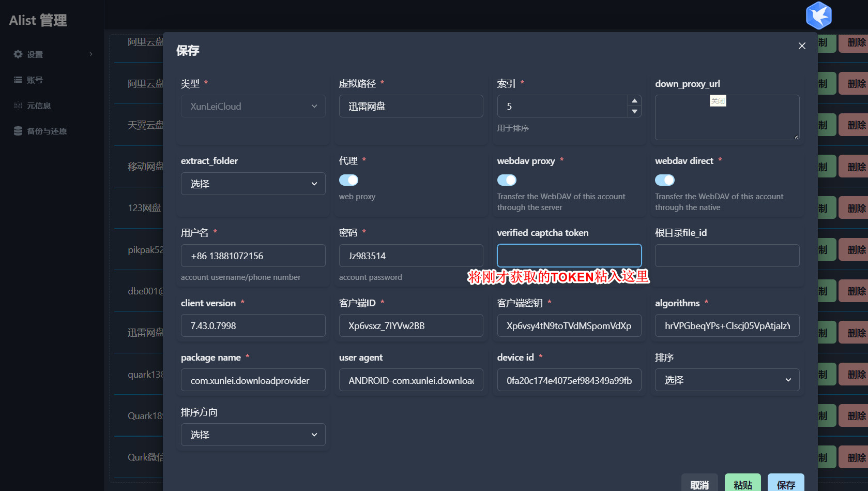Toggle the webdav proxy switch
The width and height of the screenshot is (868, 491).
[507, 180]
